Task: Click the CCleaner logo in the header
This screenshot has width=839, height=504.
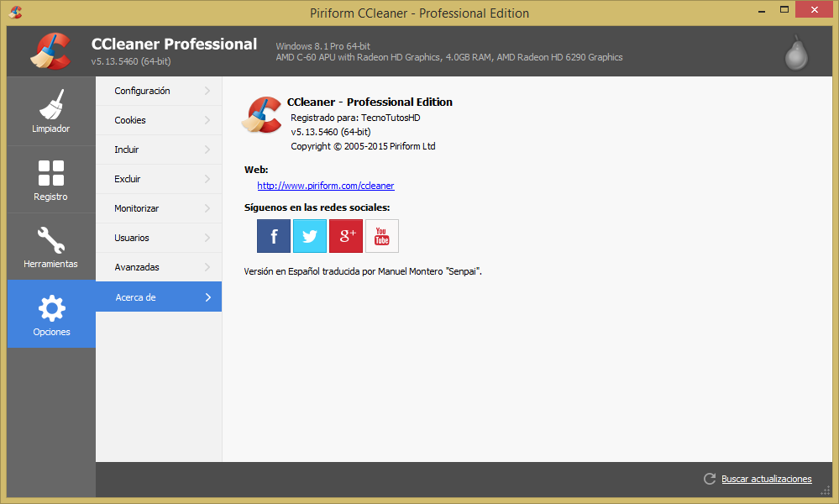Action: (51, 51)
